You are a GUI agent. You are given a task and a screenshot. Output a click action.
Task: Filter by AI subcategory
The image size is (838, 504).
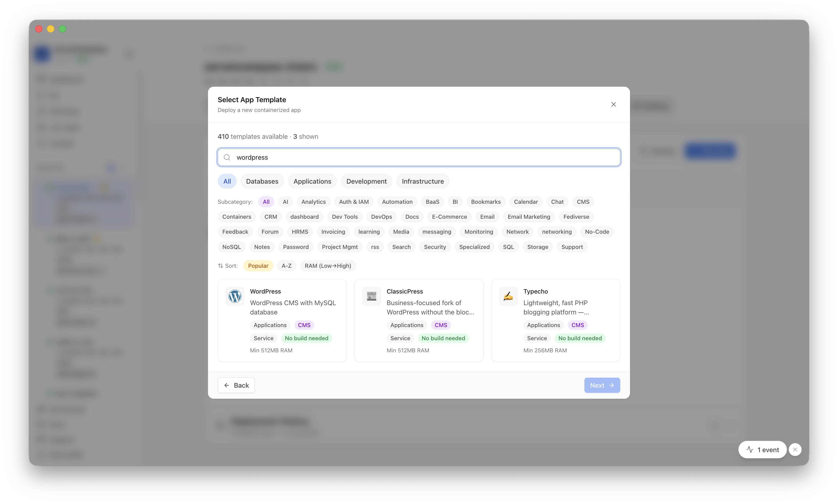[x=285, y=202]
